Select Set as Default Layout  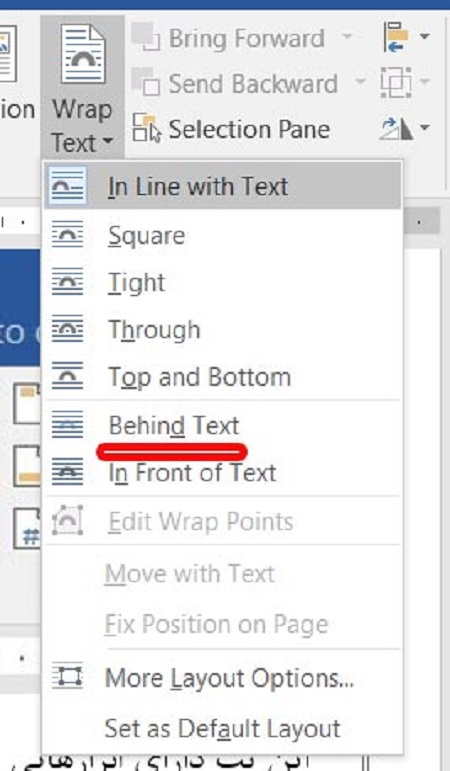click(222, 728)
